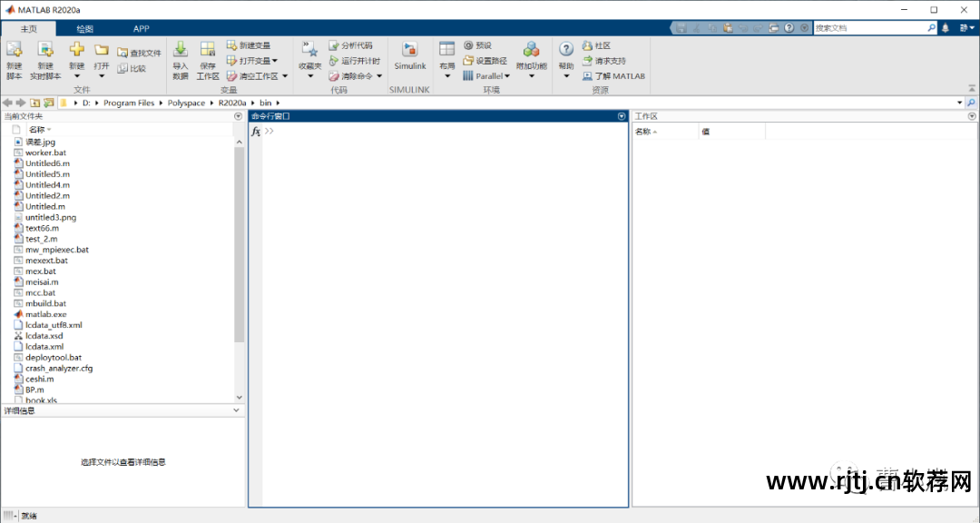Click the 帮助 question mark icon

(x=566, y=50)
